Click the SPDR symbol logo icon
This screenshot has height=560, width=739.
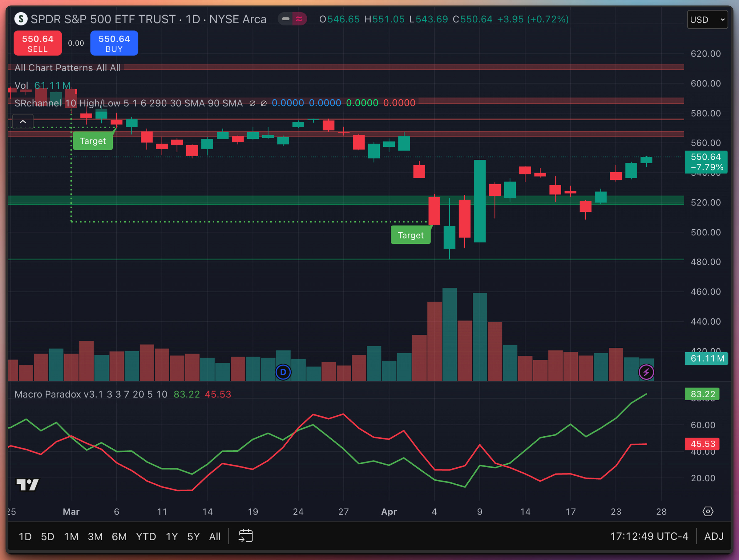click(x=21, y=19)
